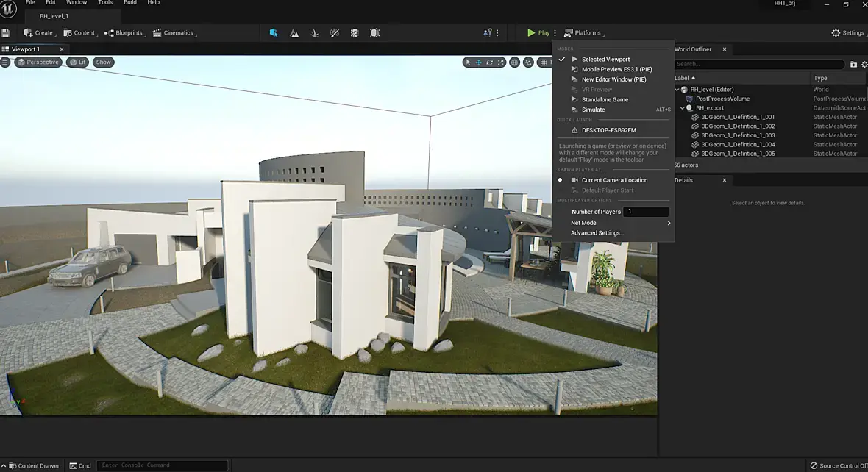
Task: Choose the Translate (move) tool in viewport
Action: (478, 62)
